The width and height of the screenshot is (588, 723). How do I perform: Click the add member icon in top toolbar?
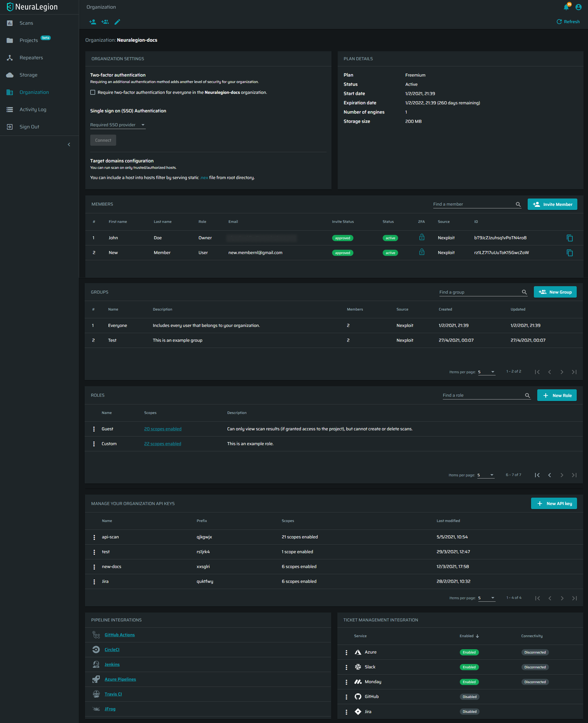click(92, 22)
